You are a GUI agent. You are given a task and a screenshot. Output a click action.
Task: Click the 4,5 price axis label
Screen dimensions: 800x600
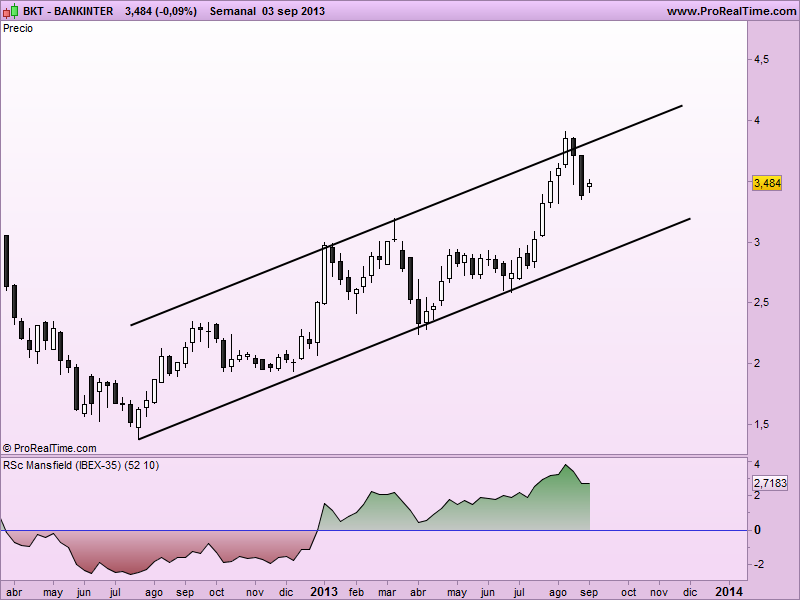tap(762, 60)
